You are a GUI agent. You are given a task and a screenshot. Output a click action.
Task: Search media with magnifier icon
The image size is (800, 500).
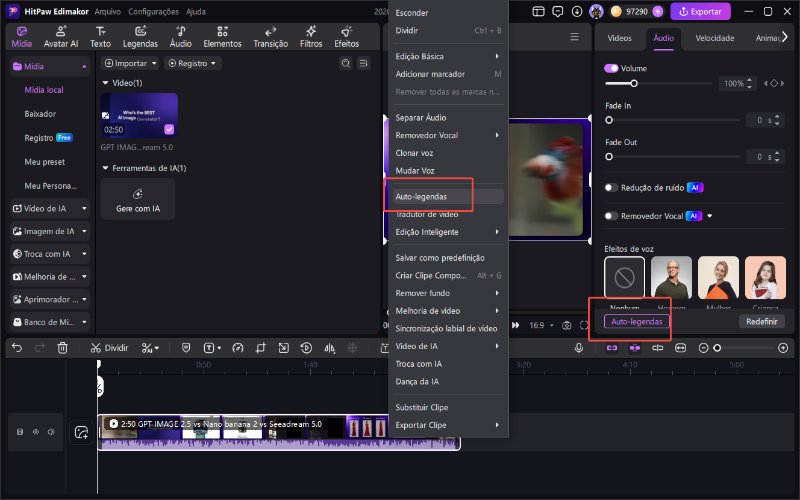(x=345, y=63)
